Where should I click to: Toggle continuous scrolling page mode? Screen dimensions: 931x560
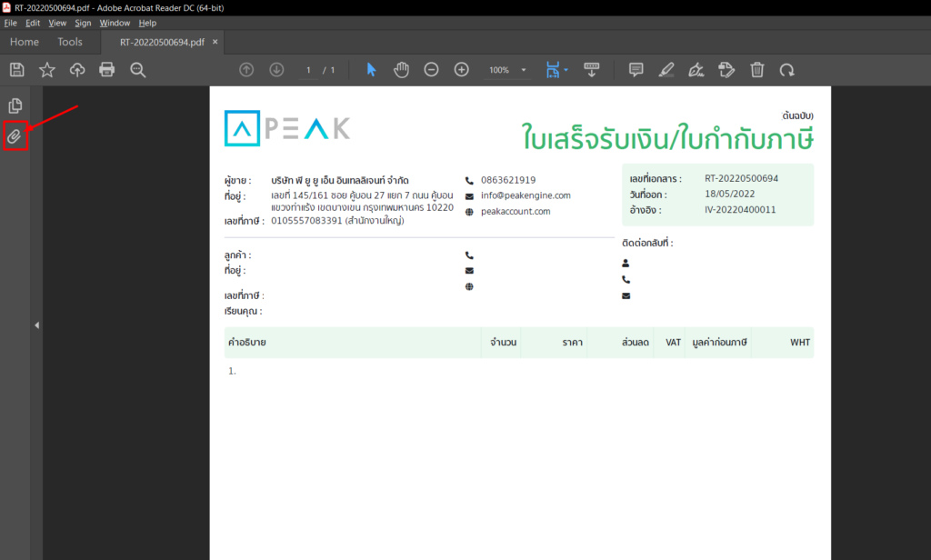pos(592,69)
